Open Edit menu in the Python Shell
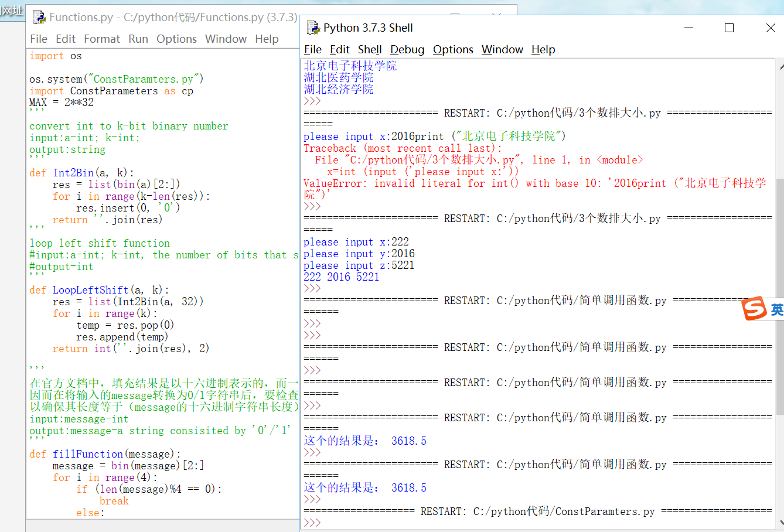This screenshot has width=784, height=532. pos(340,49)
